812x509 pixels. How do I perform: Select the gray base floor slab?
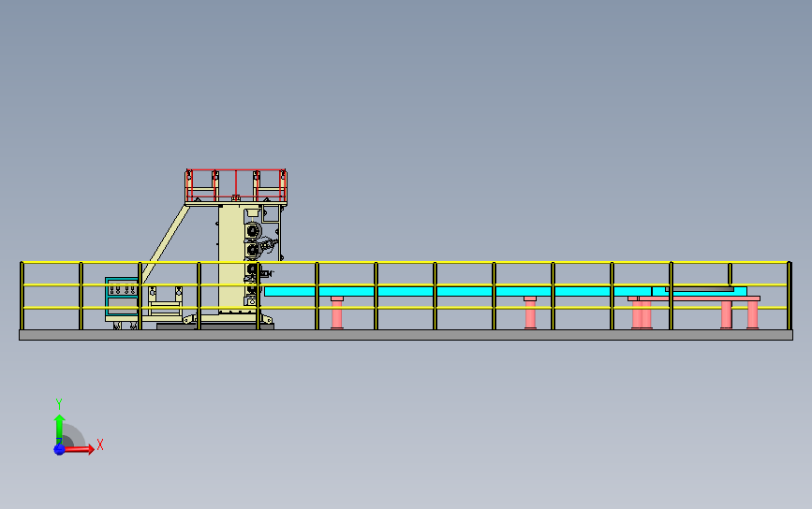406,335
